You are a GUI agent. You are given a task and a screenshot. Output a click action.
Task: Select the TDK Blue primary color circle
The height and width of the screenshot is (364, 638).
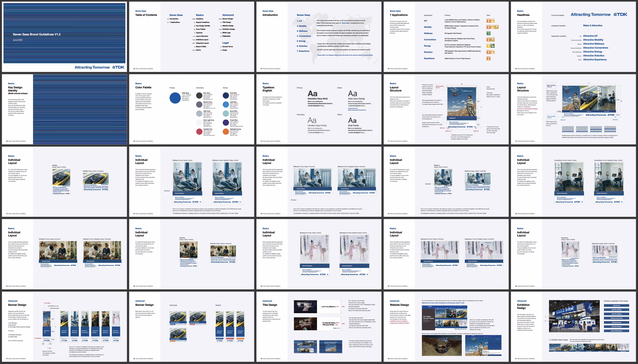(175, 98)
